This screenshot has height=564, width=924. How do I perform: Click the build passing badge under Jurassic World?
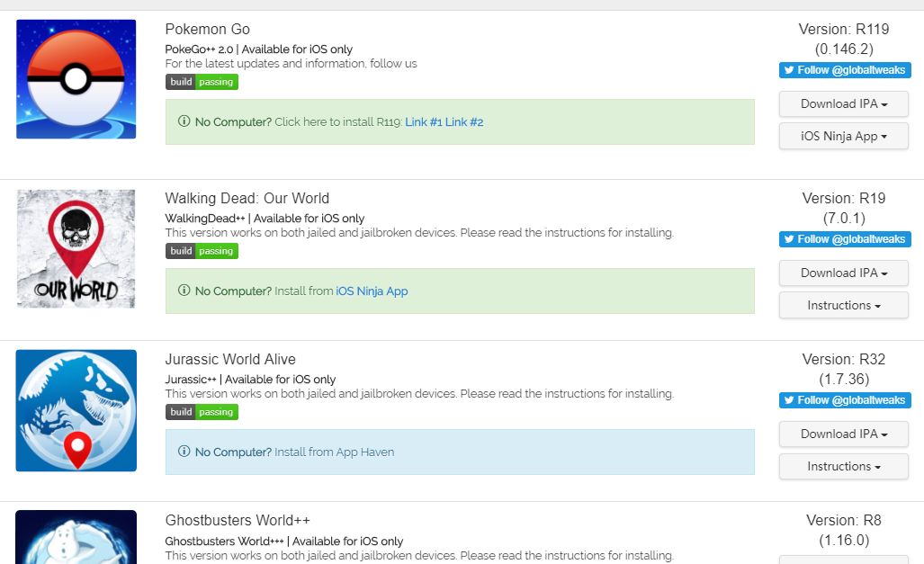coord(202,412)
